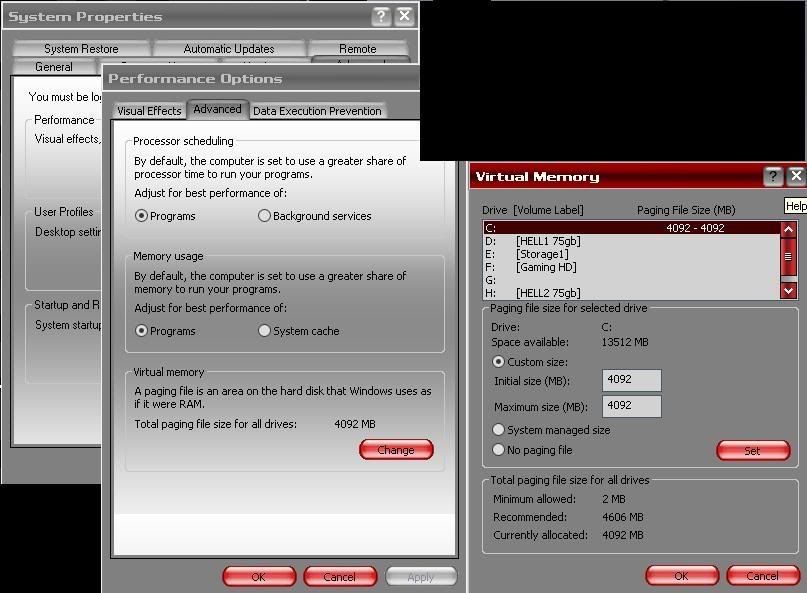Select Background services for processor scheduling
807x593 pixels.
click(265, 216)
